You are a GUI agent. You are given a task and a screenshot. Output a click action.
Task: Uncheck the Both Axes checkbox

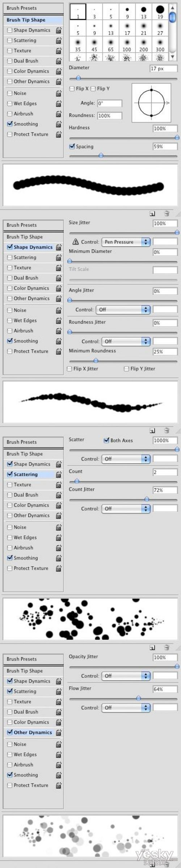click(x=106, y=440)
